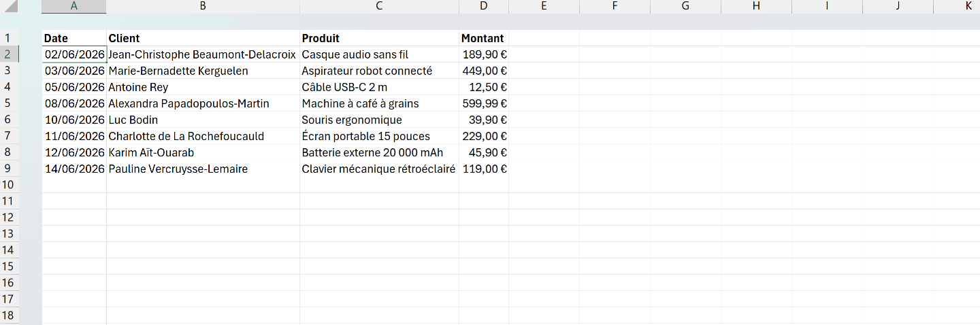Screen dimensions: 980x325
Task: Click the amount 599,99 €
Action: coord(484,103)
